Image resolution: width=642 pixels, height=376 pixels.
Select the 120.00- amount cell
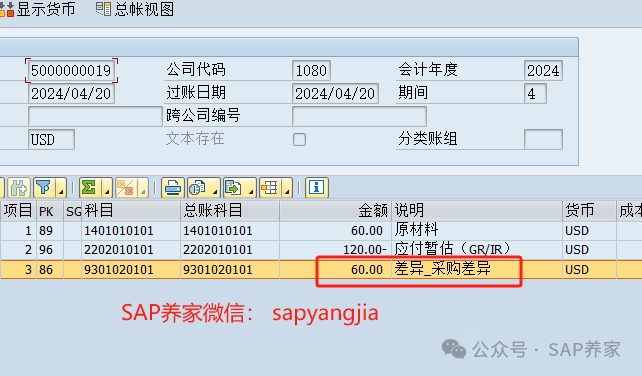click(x=335, y=250)
